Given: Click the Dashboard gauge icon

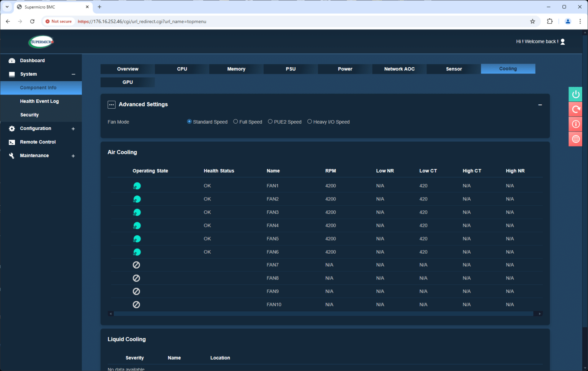Looking at the screenshot, I should (12, 60).
